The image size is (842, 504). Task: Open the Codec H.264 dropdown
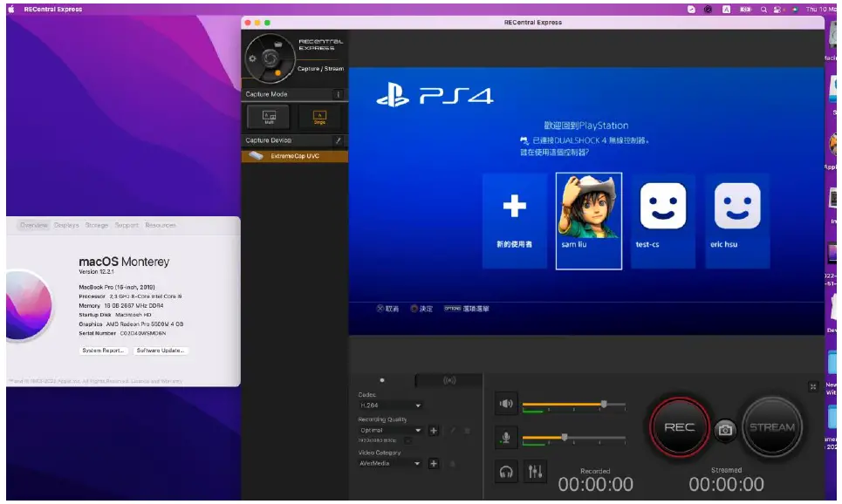point(390,405)
